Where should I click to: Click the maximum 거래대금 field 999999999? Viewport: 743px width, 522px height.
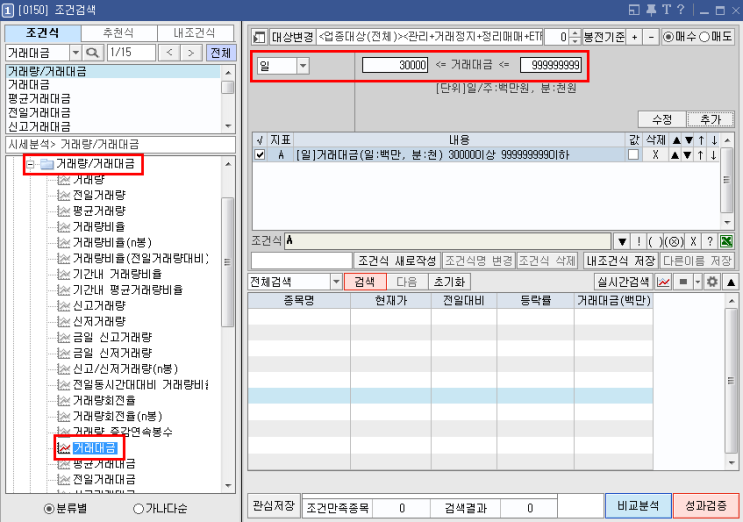click(x=551, y=65)
